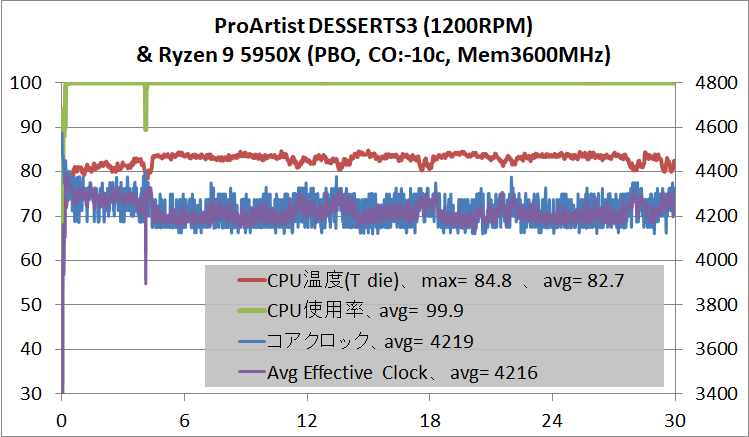
Task: Click the horizontal axis label '6'
Action: click(x=184, y=421)
